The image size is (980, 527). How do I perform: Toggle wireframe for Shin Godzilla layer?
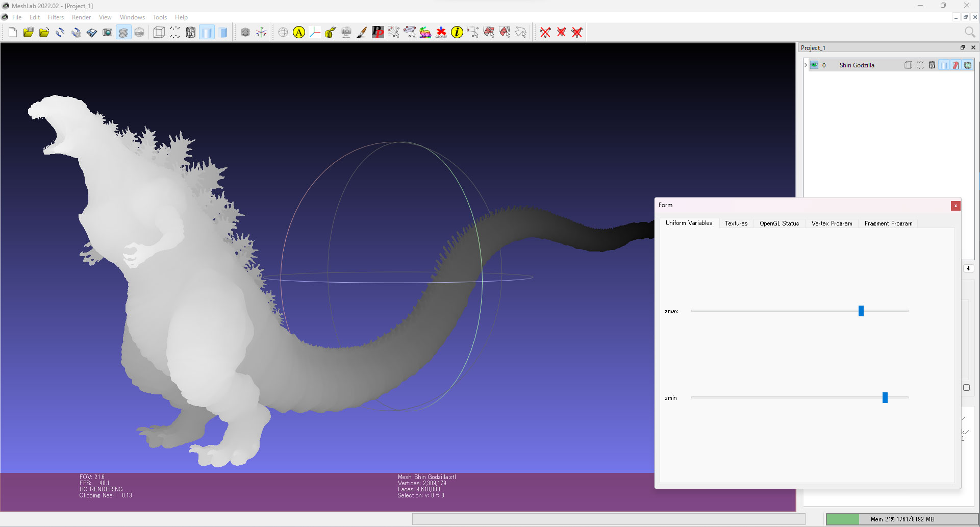932,65
